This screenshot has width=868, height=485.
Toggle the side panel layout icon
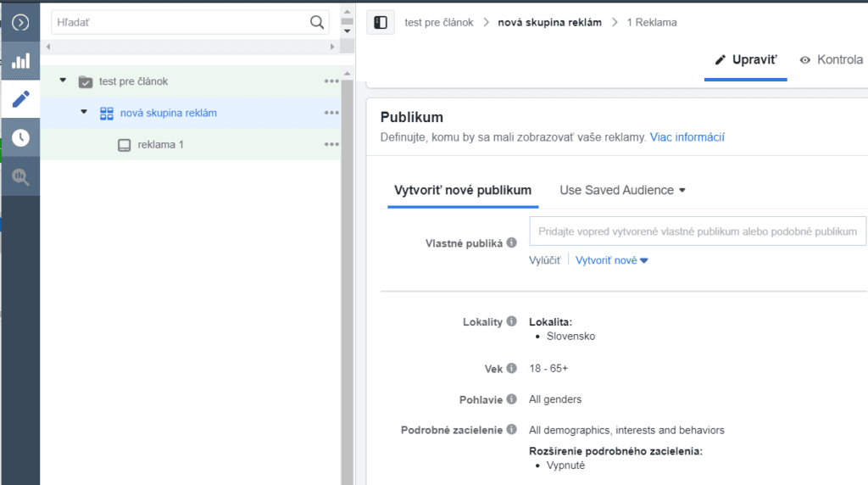tap(381, 23)
